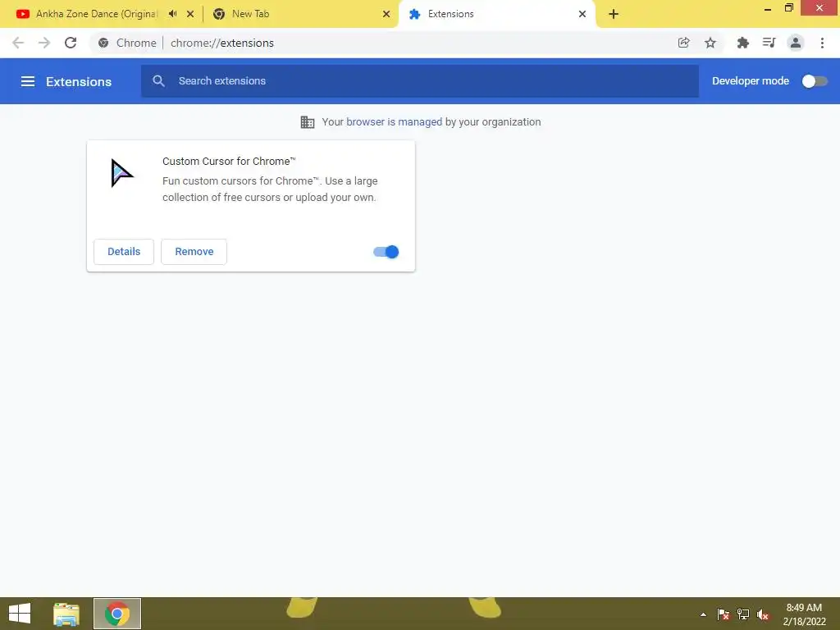The image size is (840, 630).
Task: Open the Extensions puzzle toolbar icon
Action: click(742, 43)
